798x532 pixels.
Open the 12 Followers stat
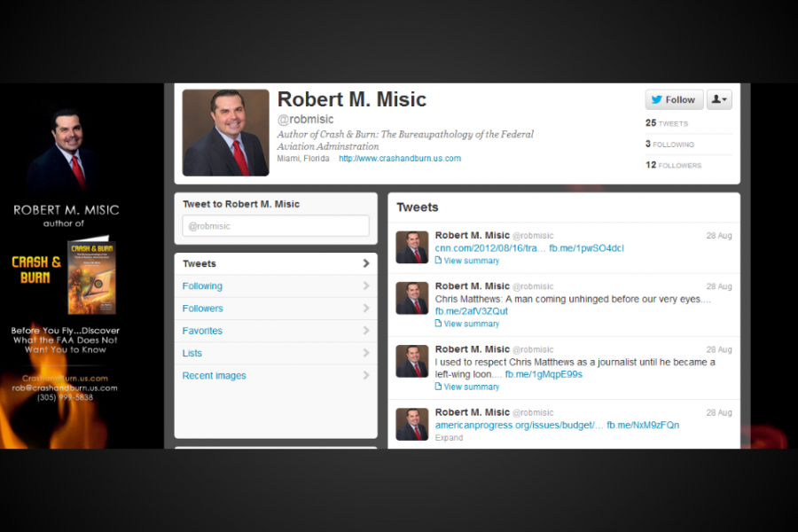(673, 165)
